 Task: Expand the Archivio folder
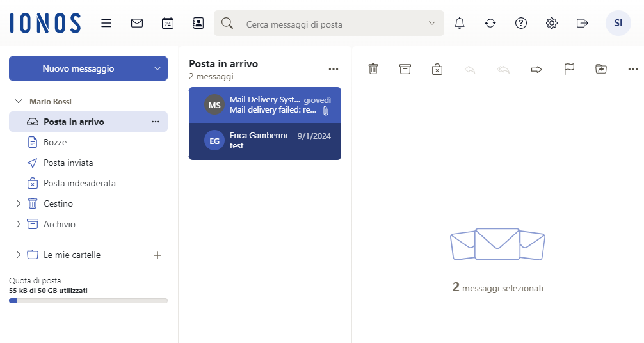(x=18, y=224)
